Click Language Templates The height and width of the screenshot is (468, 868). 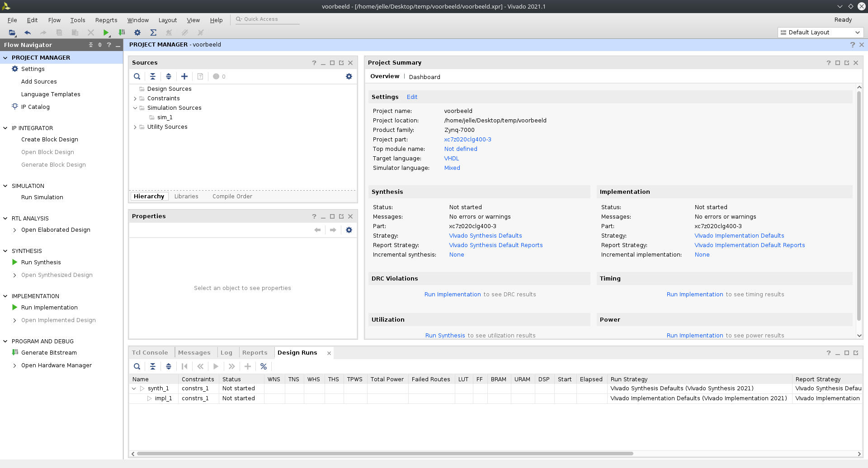pos(51,94)
